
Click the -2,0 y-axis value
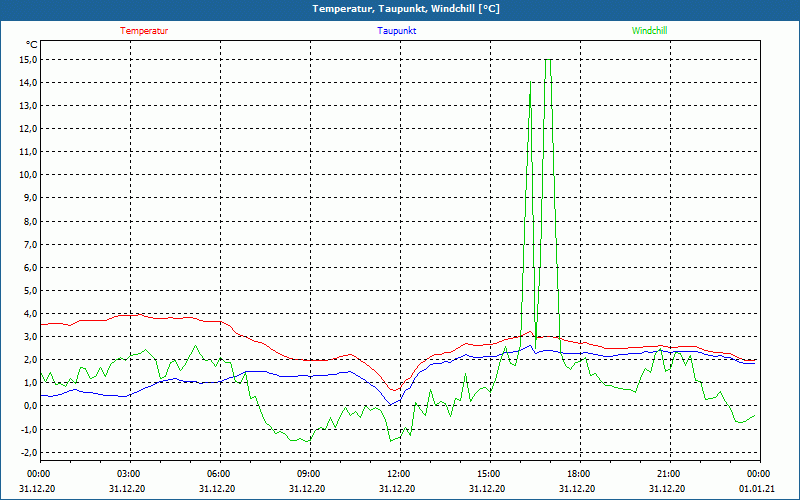[30, 453]
